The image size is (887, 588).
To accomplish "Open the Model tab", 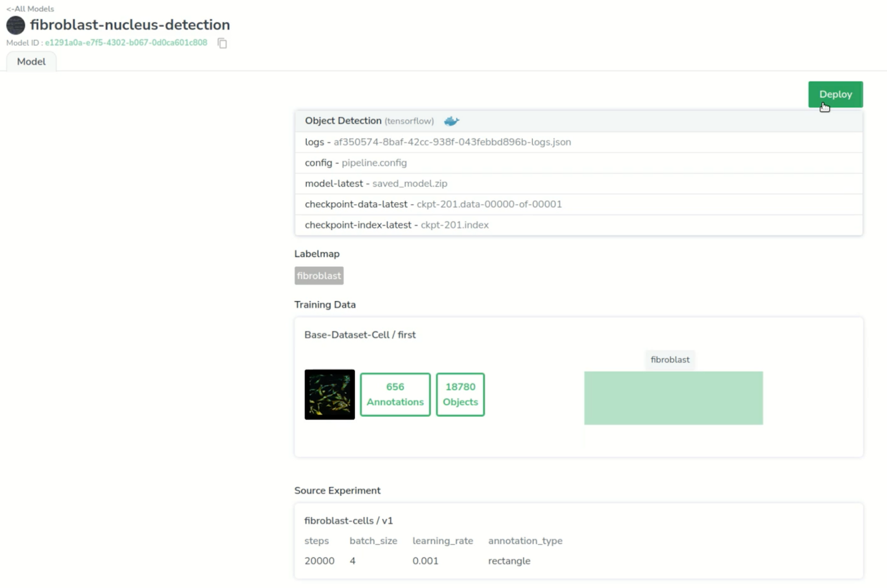I will (31, 61).
